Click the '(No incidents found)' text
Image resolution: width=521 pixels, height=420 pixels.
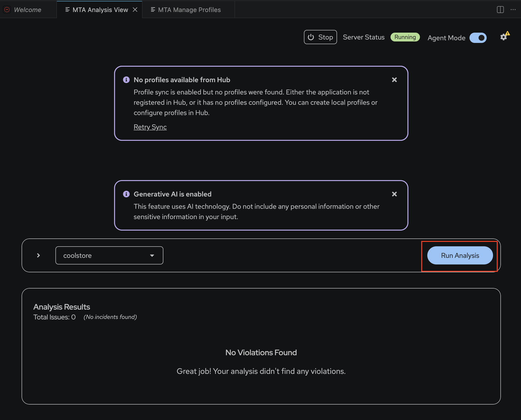110,317
